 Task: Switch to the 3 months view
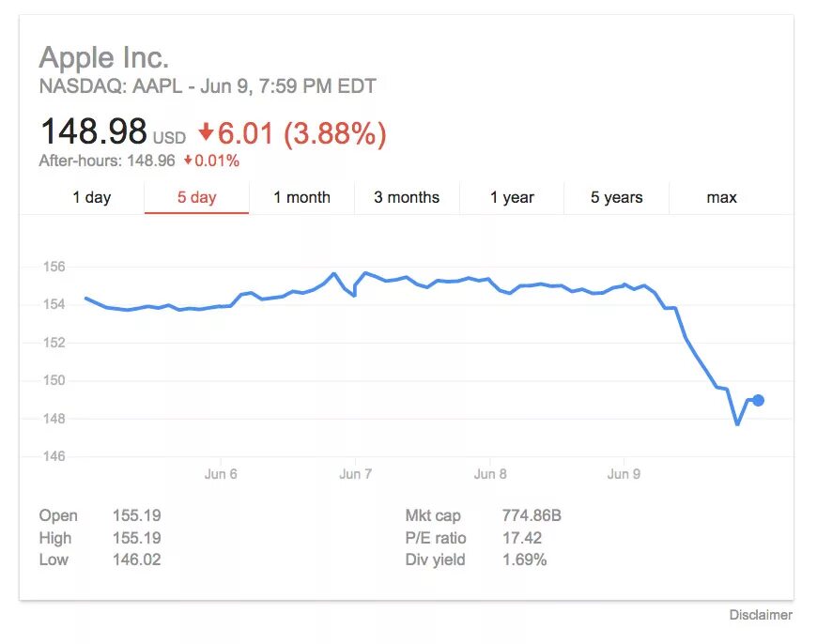tap(407, 197)
